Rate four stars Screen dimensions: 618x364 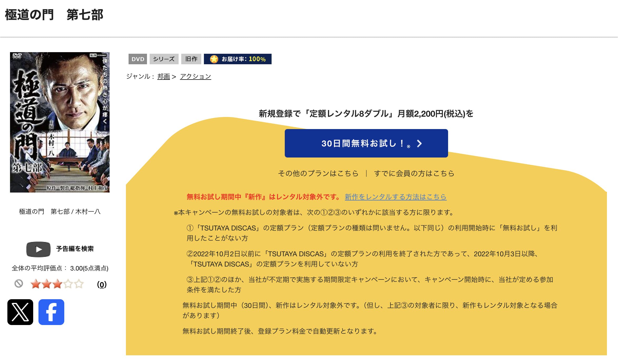68,284
